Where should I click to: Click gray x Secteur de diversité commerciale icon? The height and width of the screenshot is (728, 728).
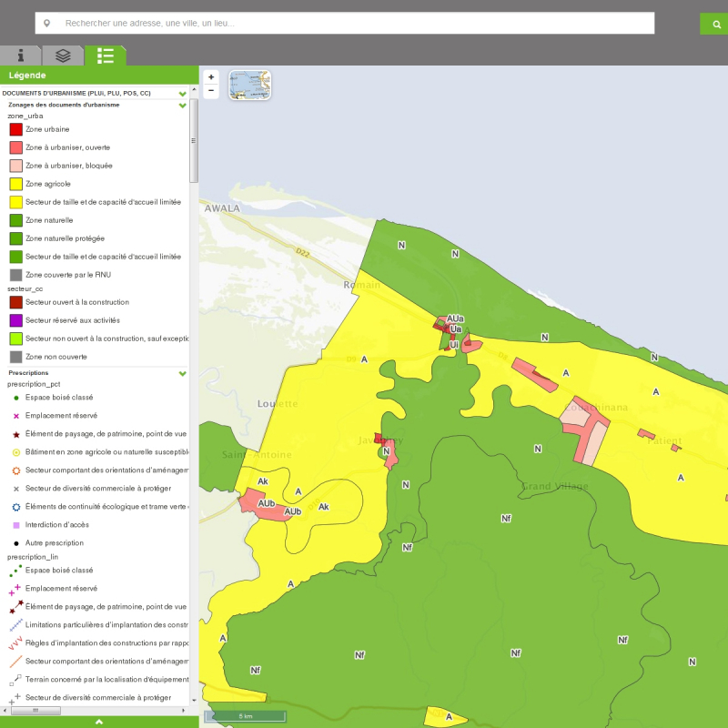pyautogui.click(x=16, y=489)
